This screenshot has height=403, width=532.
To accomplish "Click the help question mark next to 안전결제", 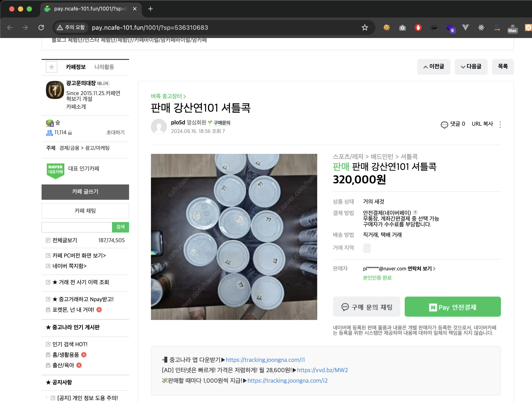I will (415, 212).
